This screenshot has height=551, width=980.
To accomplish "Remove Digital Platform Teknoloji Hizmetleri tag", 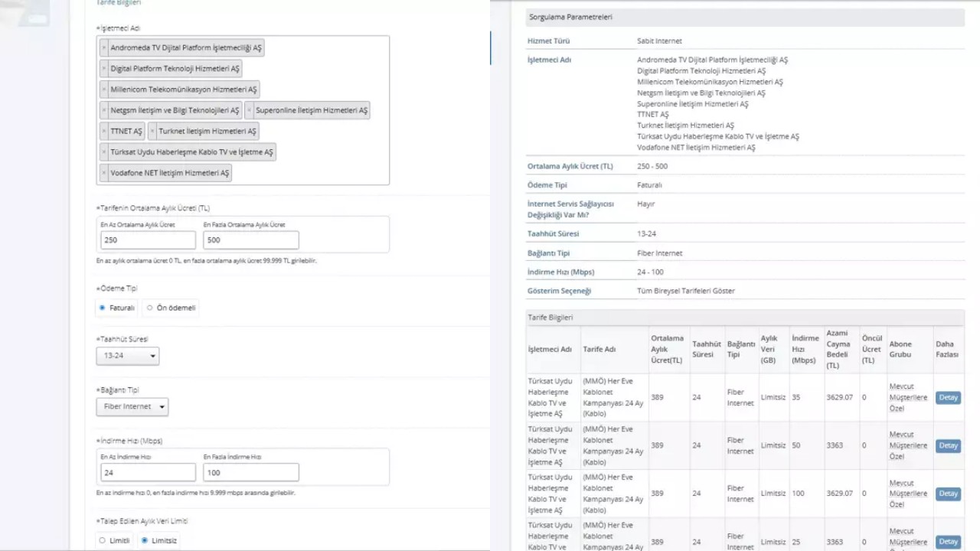I will click(104, 69).
